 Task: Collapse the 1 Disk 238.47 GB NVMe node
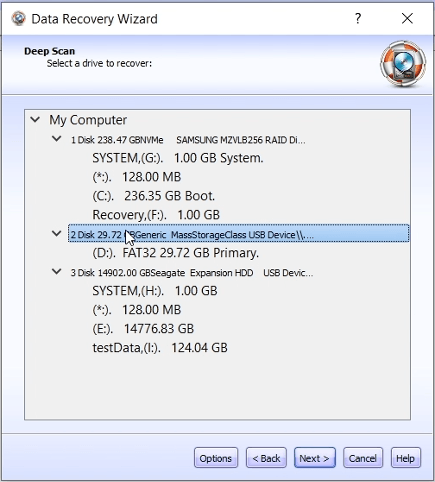57,139
